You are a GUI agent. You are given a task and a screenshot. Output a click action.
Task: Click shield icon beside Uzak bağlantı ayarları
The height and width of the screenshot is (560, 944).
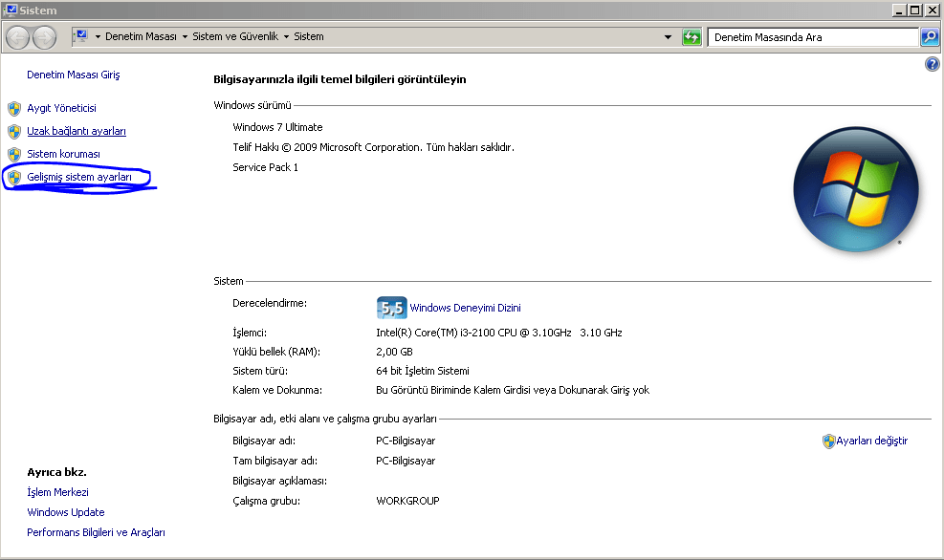click(x=14, y=131)
